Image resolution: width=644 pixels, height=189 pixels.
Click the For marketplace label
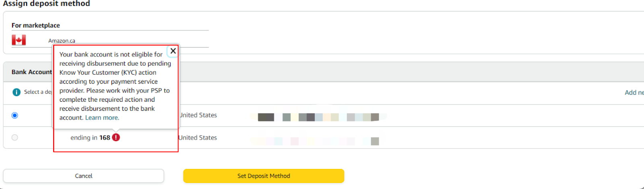[x=35, y=25]
